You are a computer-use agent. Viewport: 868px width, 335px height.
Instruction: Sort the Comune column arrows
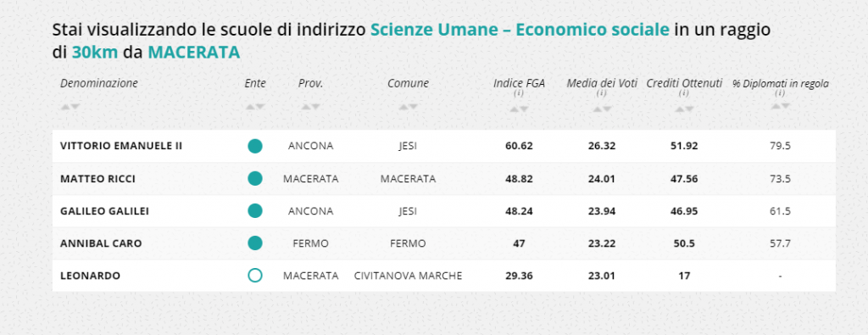[408, 107]
